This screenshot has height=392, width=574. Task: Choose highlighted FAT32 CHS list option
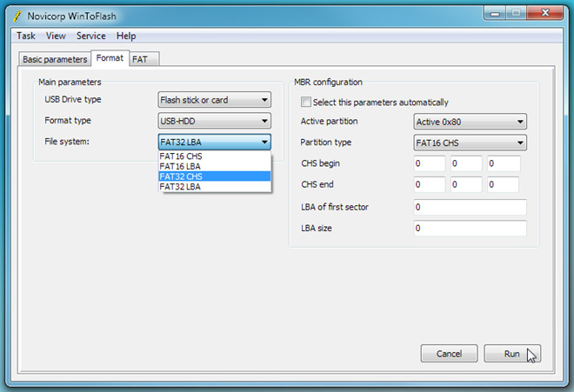click(x=215, y=176)
